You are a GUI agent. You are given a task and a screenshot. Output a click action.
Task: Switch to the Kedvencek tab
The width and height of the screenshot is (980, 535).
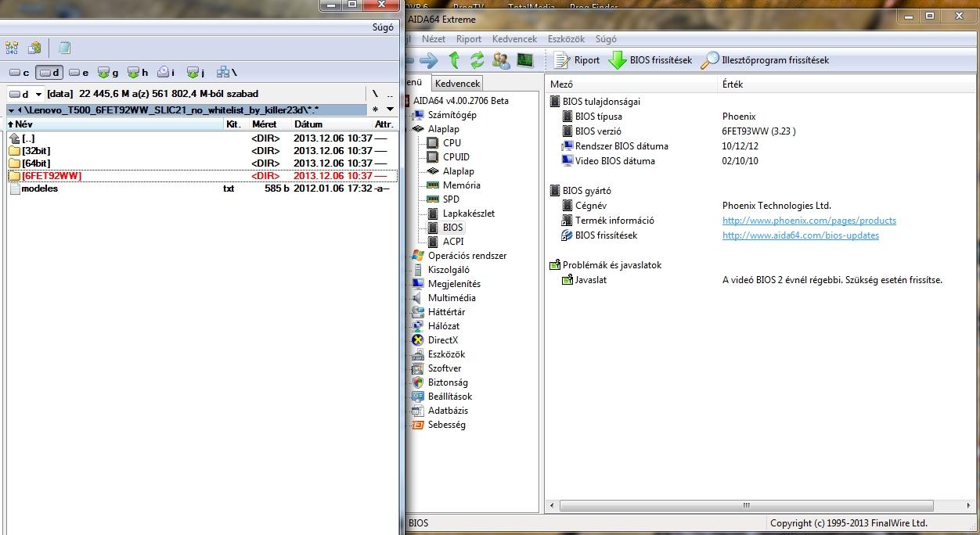pos(456,83)
